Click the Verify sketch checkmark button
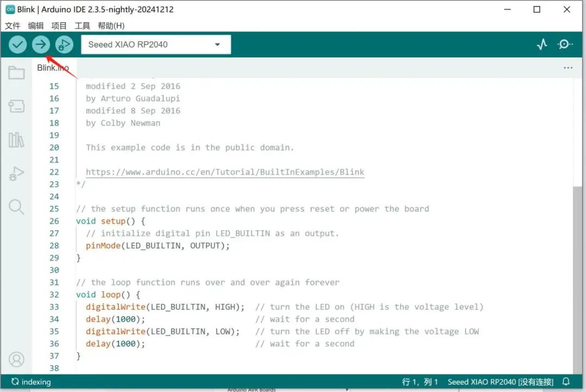Screen dimensions: 586x392 tap(17, 45)
